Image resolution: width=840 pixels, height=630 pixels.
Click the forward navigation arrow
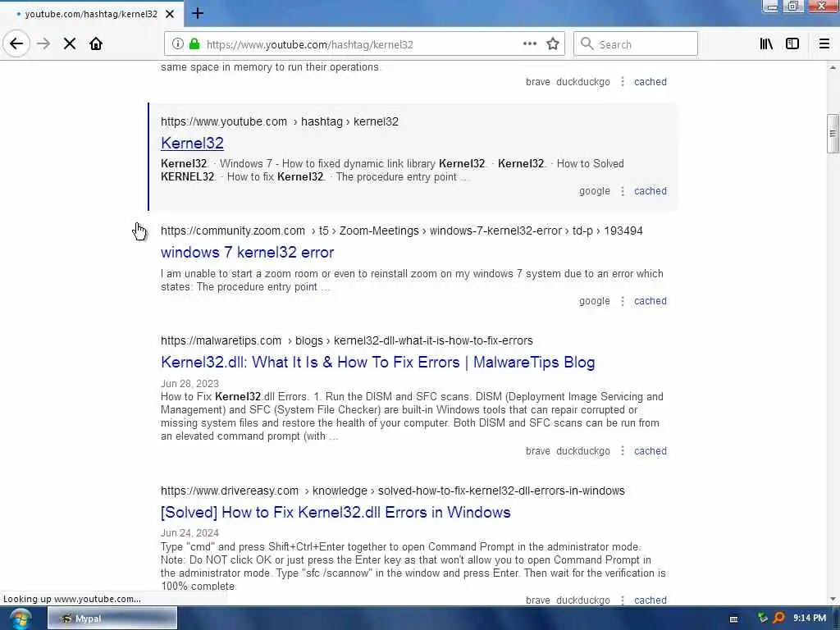pos(43,44)
